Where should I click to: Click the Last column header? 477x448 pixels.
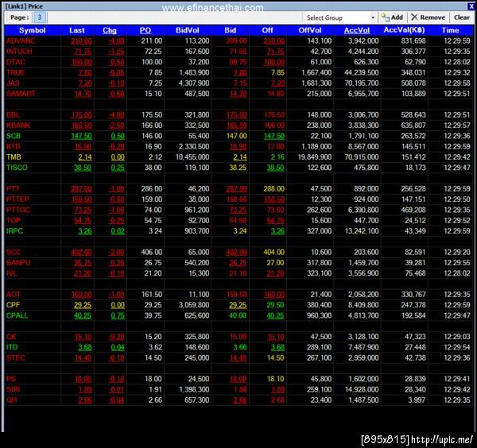[77, 30]
